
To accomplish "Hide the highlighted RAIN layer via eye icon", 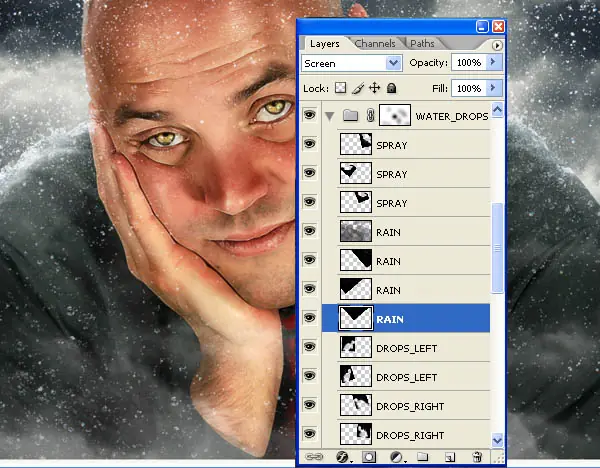I will click(x=310, y=318).
